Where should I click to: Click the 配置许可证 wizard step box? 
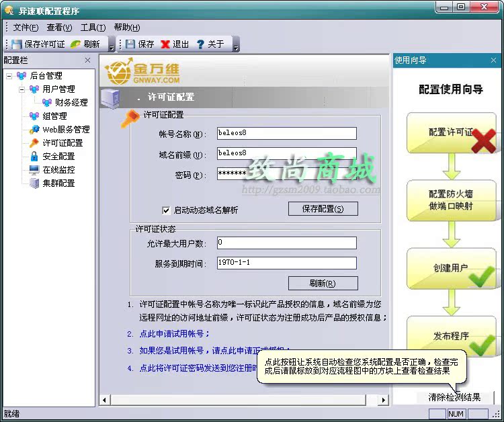pos(452,132)
